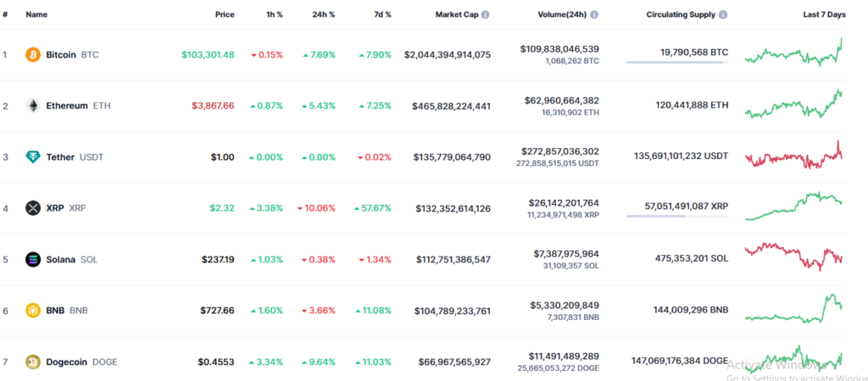The image size is (868, 381).
Task: Click the Market Cap info icon
Action: point(486,15)
